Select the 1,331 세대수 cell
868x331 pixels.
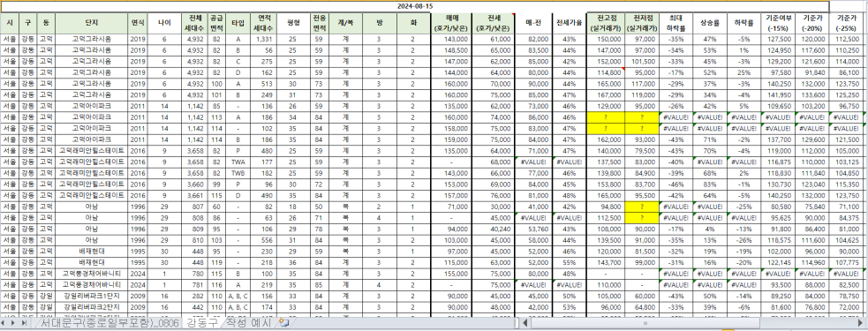[x=263, y=40]
